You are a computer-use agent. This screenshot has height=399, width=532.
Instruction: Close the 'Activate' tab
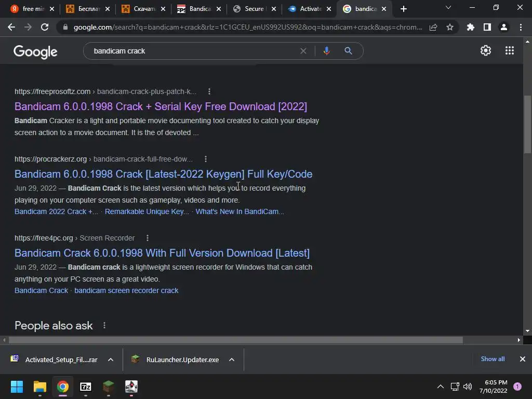[x=329, y=9]
